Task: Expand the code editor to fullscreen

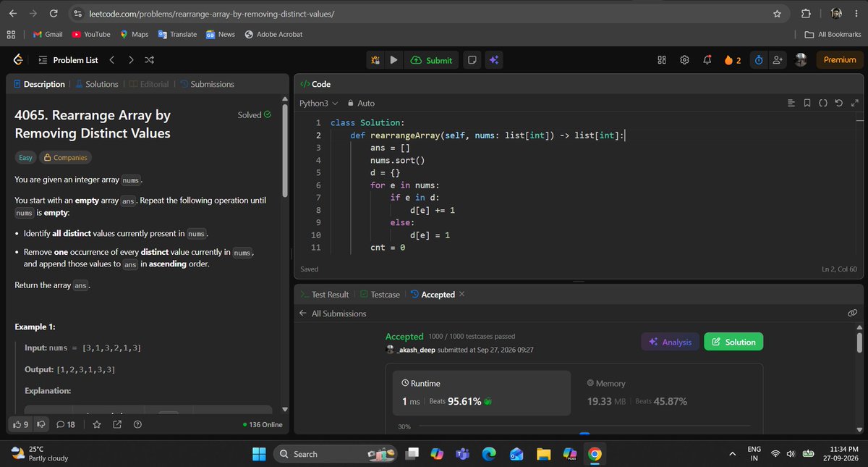Action: pyautogui.click(x=854, y=104)
